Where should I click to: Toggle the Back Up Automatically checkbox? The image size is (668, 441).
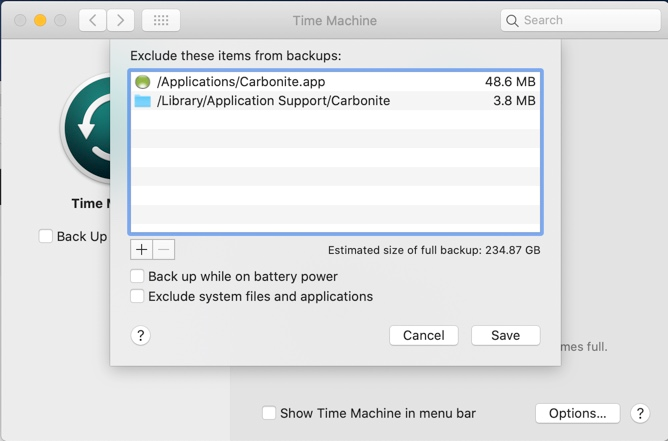(x=46, y=236)
